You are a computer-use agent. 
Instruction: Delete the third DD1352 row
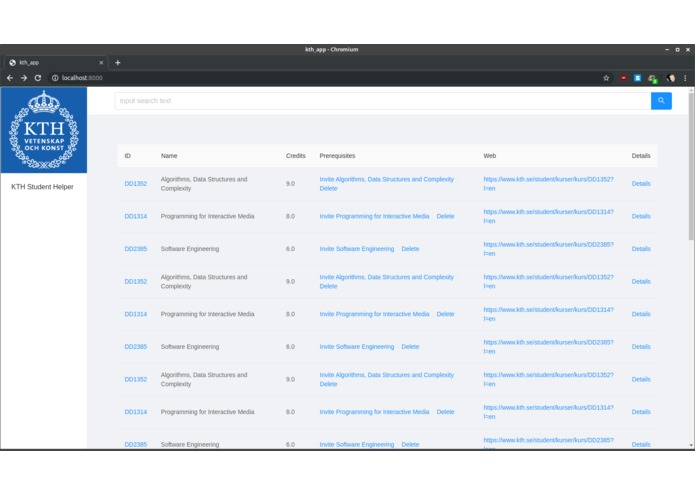tap(328, 385)
